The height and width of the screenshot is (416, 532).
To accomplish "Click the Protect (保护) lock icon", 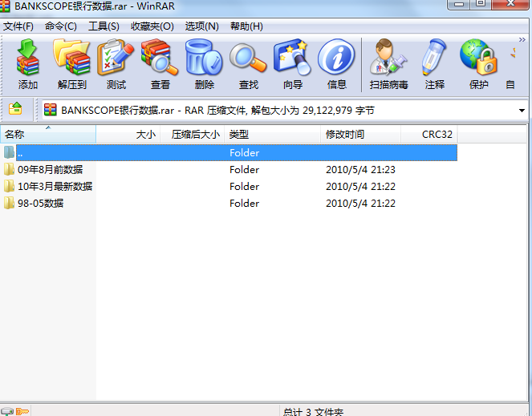I will (x=479, y=64).
